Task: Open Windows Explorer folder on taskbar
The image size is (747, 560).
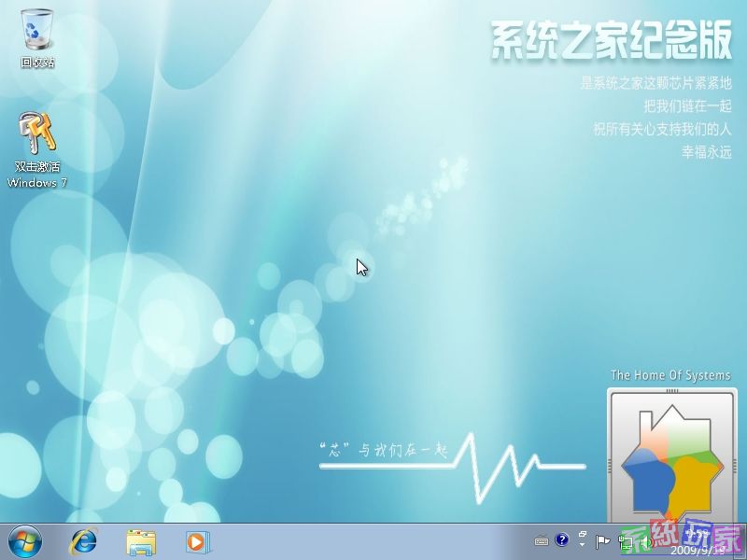Action: pyautogui.click(x=141, y=541)
